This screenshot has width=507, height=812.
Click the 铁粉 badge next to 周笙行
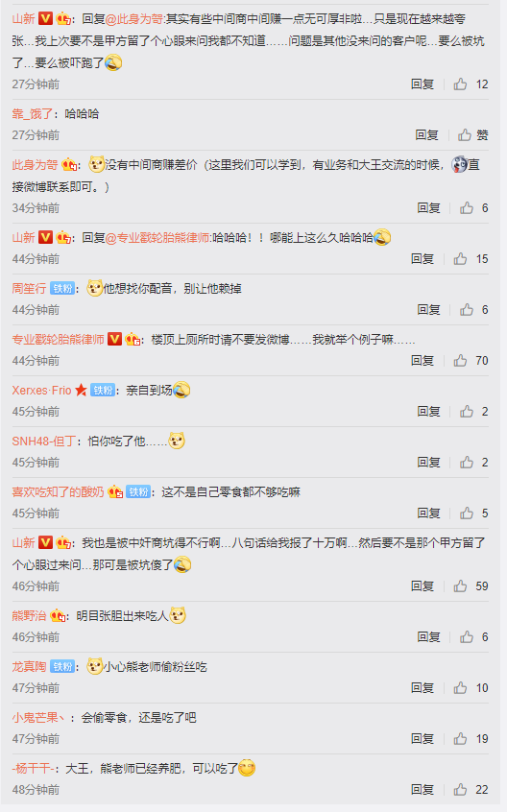click(62, 289)
